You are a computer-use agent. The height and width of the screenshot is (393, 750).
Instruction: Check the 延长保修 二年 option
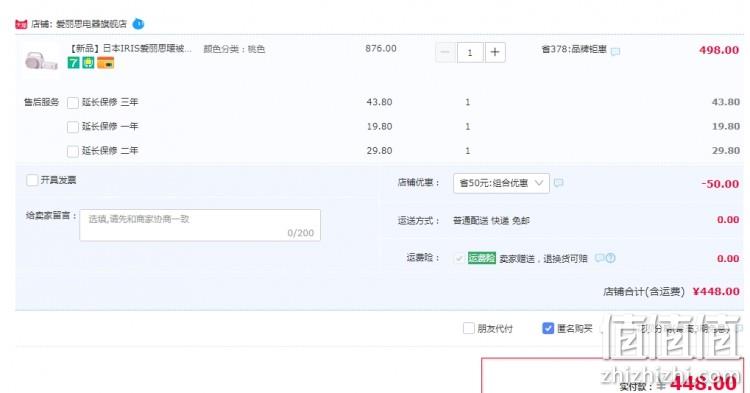[x=73, y=151]
